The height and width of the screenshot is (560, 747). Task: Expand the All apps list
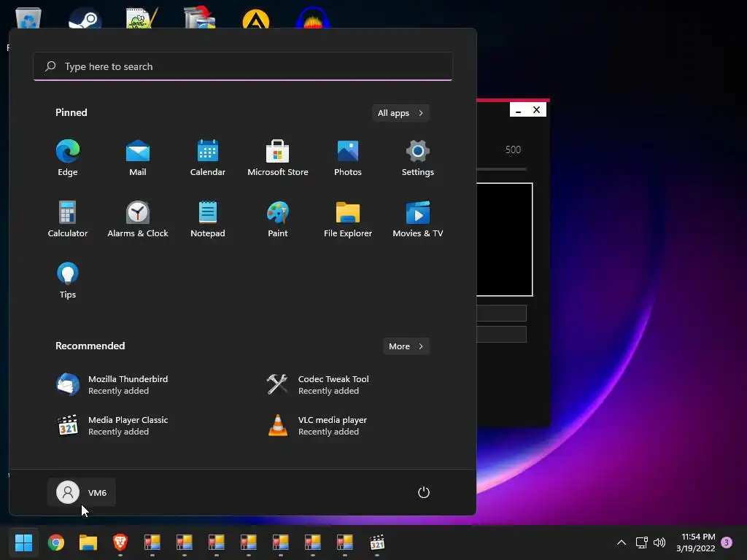400,113
